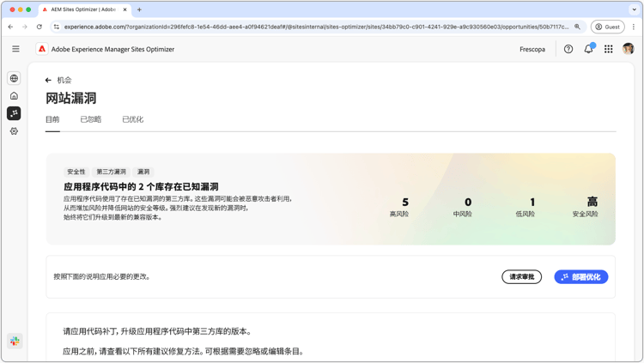
Task: Close the AEM Sites Optimizer tab
Action: 125,9
